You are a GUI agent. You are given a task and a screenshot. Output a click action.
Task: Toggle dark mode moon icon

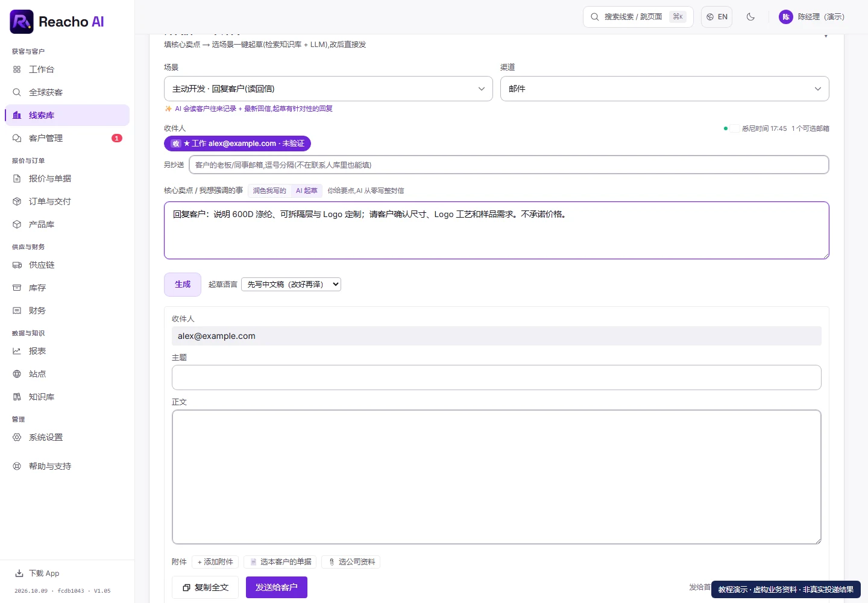[x=750, y=17]
